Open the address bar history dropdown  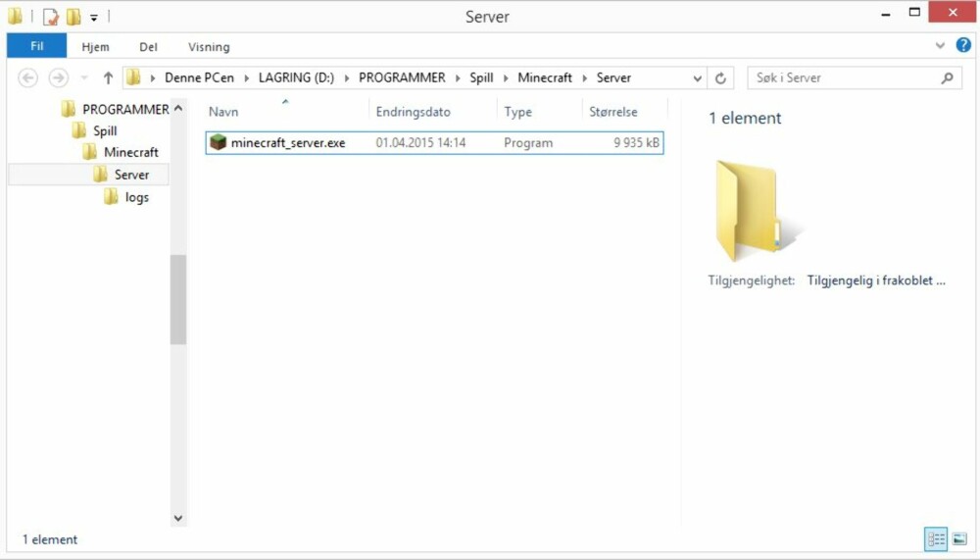pos(698,78)
